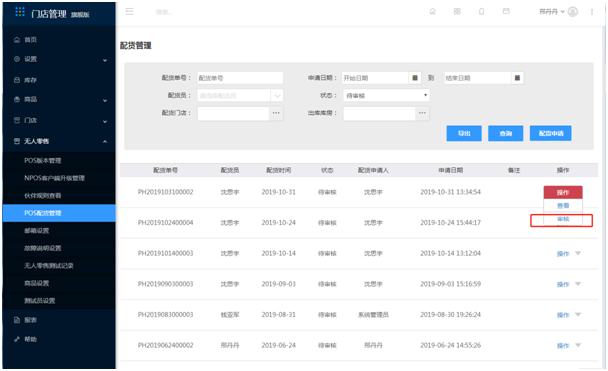Select 查看 in the open 操作 menu
The height and width of the screenshot is (371, 608).
563,206
